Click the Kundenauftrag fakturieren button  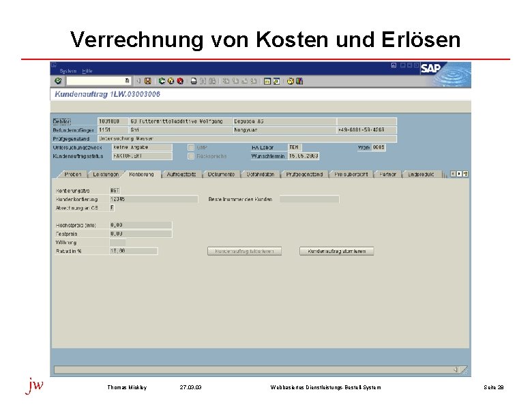244,252
